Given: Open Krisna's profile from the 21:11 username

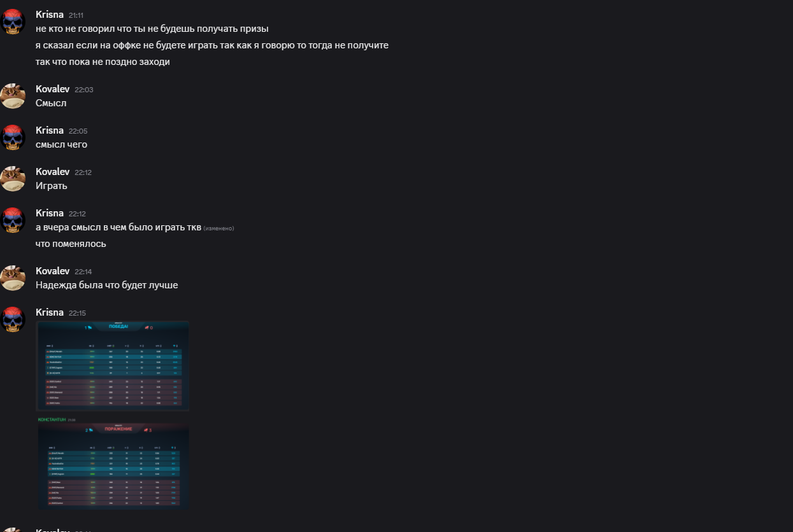Looking at the screenshot, I should click(x=50, y=15).
